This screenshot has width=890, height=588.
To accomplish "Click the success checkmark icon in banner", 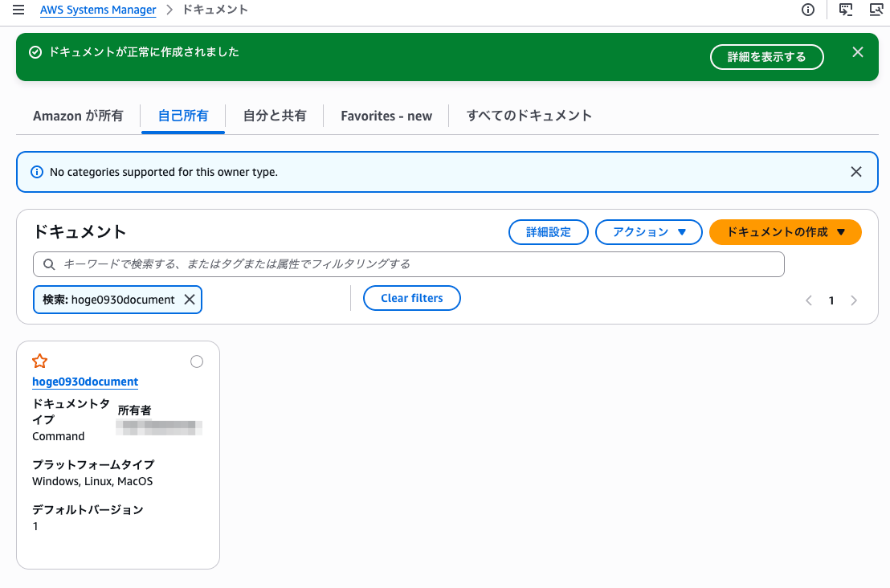I will coord(35,52).
